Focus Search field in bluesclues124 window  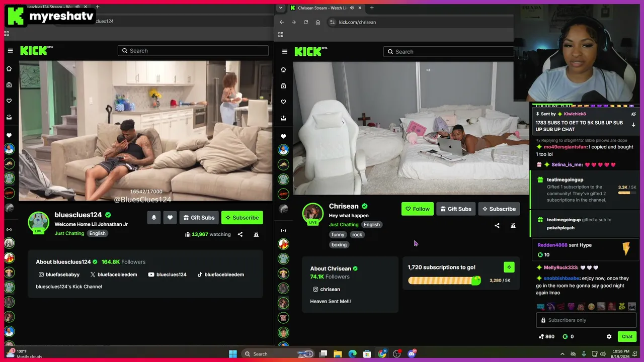coord(193,51)
